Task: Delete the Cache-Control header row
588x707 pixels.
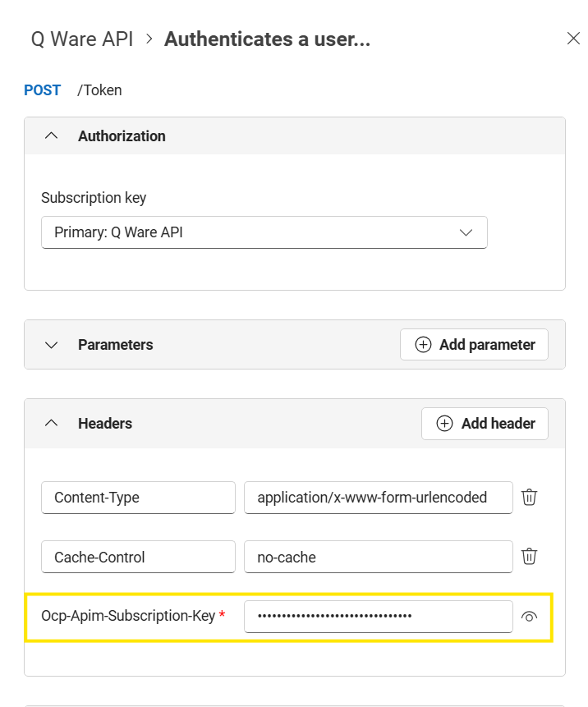Action: (530, 557)
